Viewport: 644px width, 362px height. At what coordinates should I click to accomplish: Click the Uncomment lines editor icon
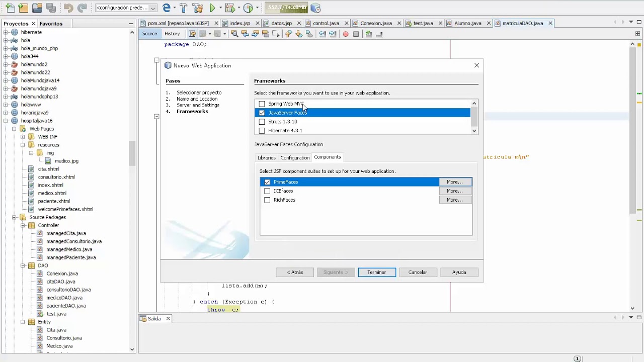pos(379,34)
